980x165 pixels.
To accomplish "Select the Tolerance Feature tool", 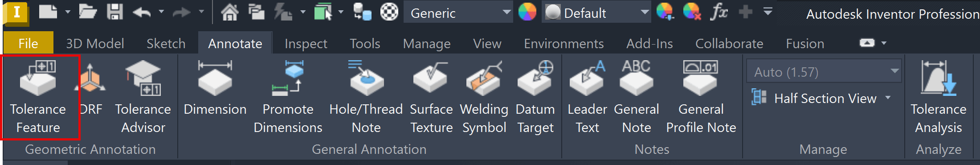I will [x=38, y=97].
